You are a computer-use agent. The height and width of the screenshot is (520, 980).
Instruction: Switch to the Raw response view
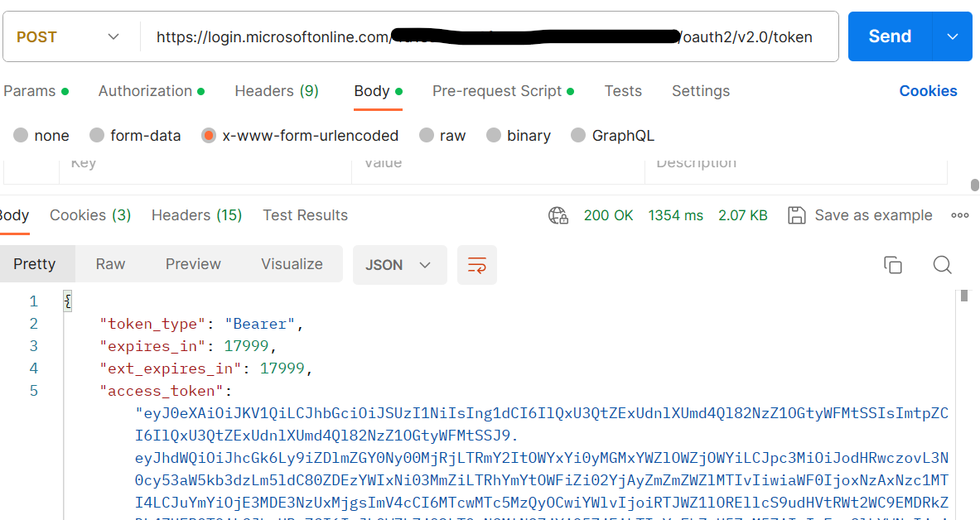pos(110,263)
